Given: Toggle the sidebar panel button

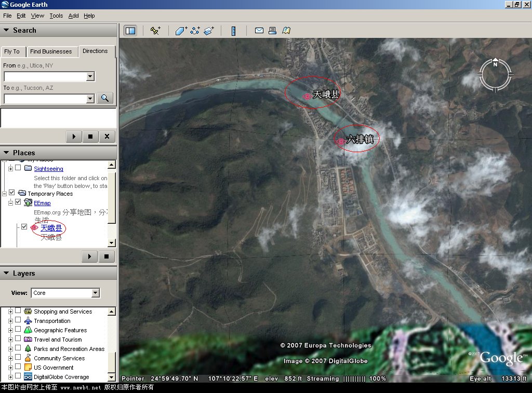Looking at the screenshot, I should [x=130, y=31].
